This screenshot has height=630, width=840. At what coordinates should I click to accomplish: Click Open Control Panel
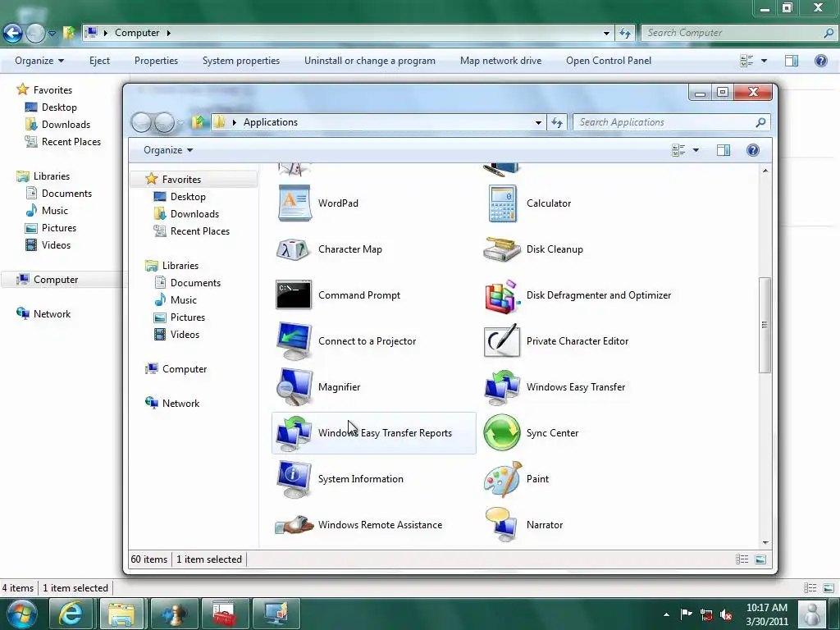(x=609, y=61)
